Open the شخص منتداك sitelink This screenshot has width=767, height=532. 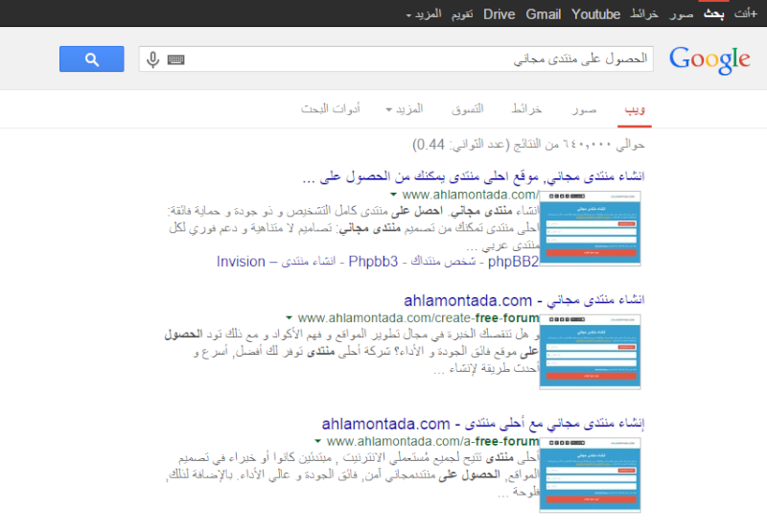pyautogui.click(x=443, y=262)
